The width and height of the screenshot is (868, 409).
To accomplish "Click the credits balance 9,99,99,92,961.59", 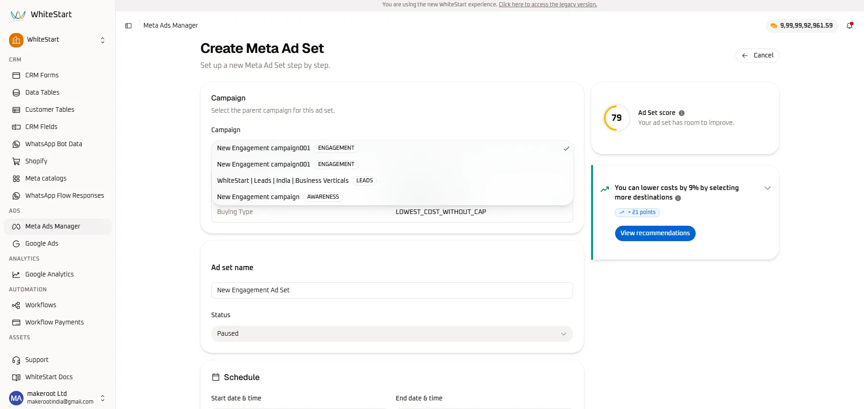I will 802,26.
